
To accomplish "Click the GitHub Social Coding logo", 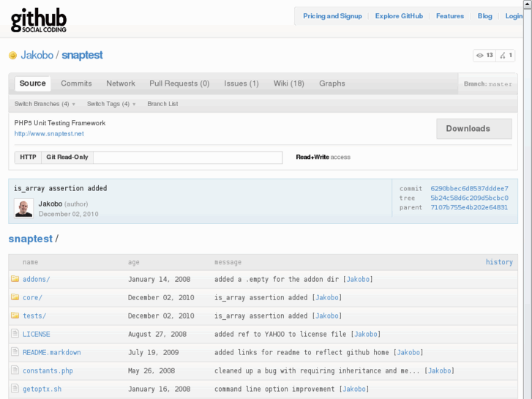I will tap(38, 20).
